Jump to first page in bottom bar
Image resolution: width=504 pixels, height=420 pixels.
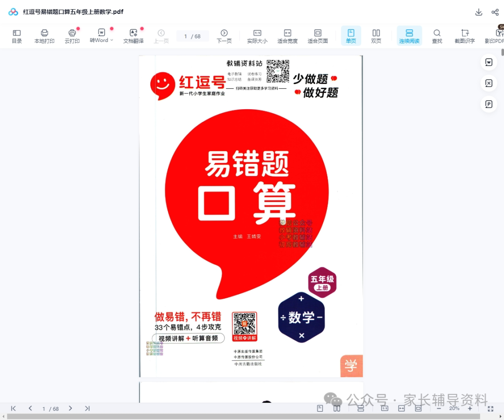coord(13,408)
